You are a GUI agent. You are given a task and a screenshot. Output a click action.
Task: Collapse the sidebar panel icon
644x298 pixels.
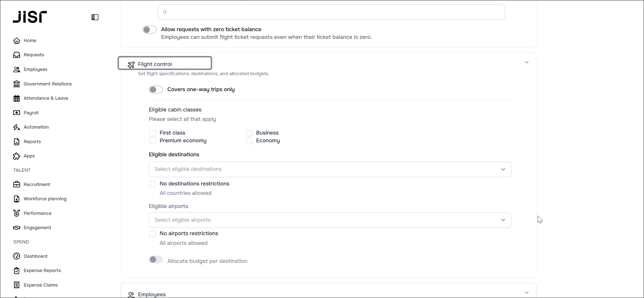click(x=95, y=17)
